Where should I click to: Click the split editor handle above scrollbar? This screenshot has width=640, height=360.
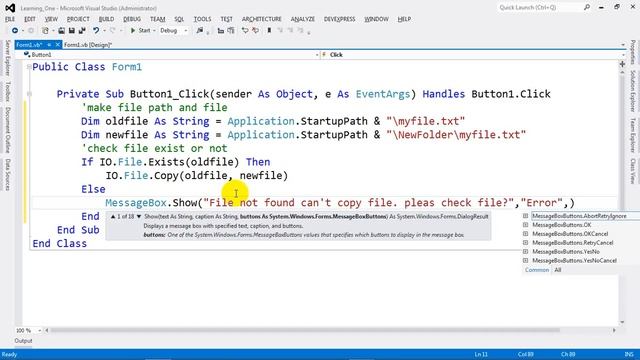pyautogui.click(x=622, y=64)
